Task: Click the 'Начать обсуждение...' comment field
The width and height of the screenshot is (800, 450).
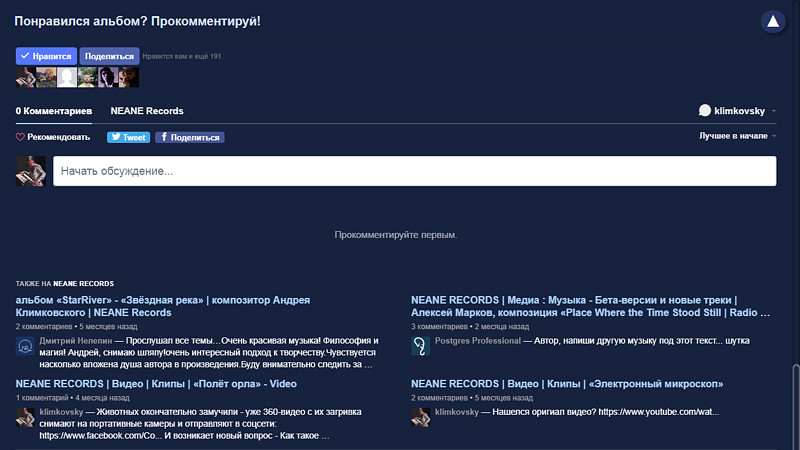Action: pos(415,171)
